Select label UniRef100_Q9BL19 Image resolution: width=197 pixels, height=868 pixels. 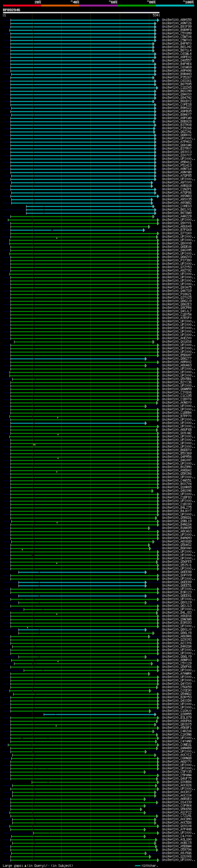tap(177, 521)
